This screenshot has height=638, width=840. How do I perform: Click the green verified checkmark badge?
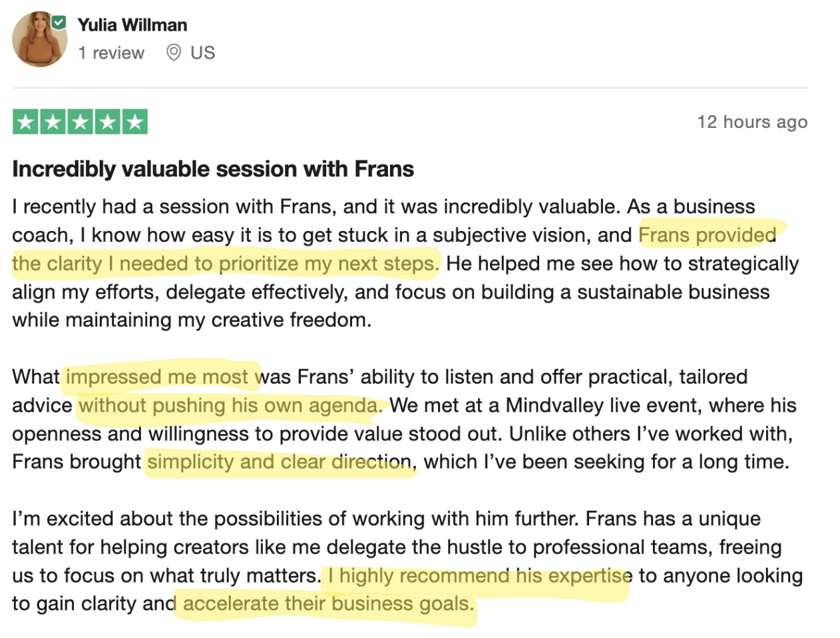coord(59,23)
